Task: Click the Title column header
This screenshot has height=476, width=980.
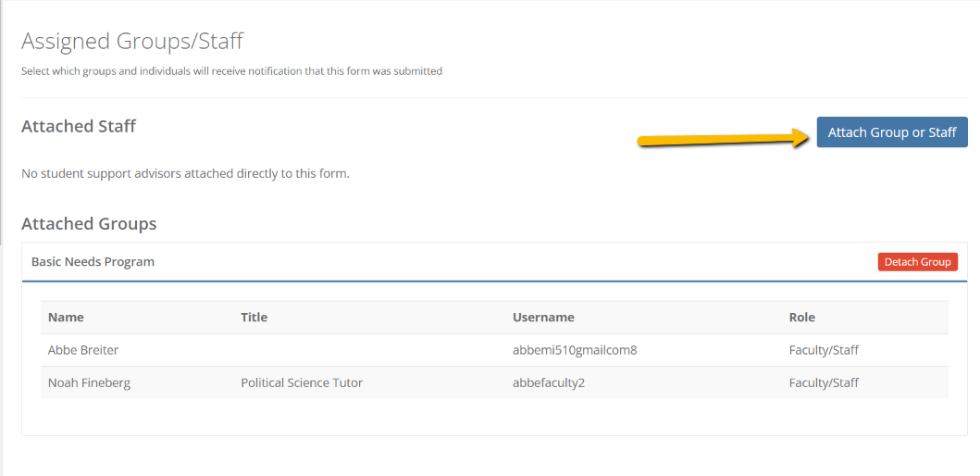Action: point(254,317)
